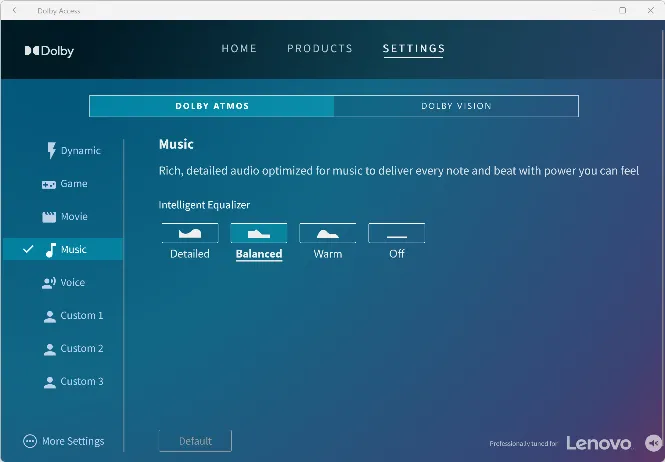
Task: Select the Custom 2 profile icon
Action: coord(49,349)
